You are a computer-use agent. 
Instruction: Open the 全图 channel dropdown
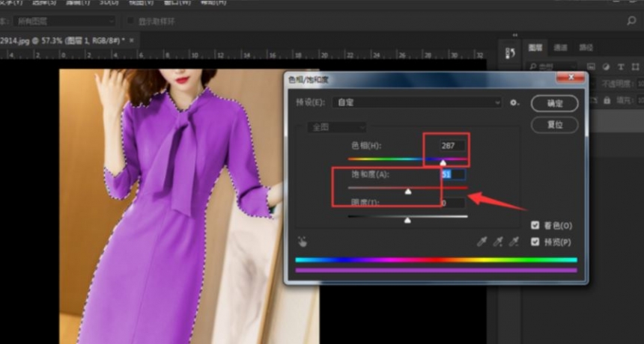coord(337,128)
